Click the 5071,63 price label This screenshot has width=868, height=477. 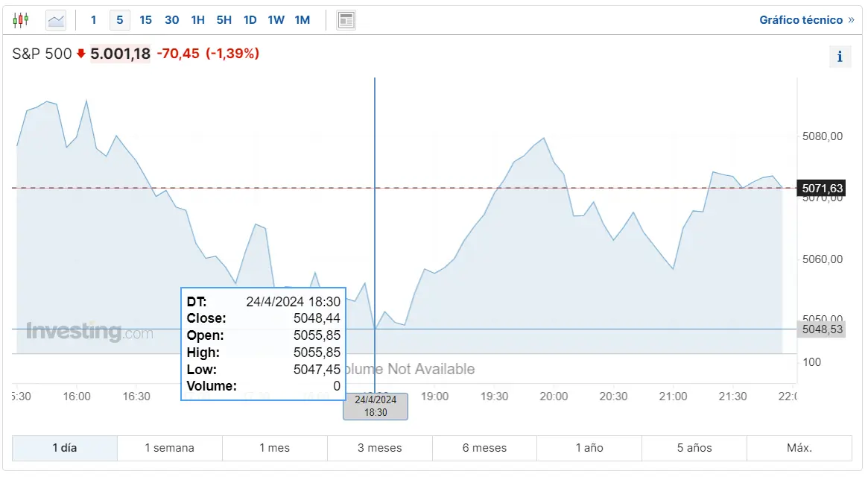pos(823,188)
